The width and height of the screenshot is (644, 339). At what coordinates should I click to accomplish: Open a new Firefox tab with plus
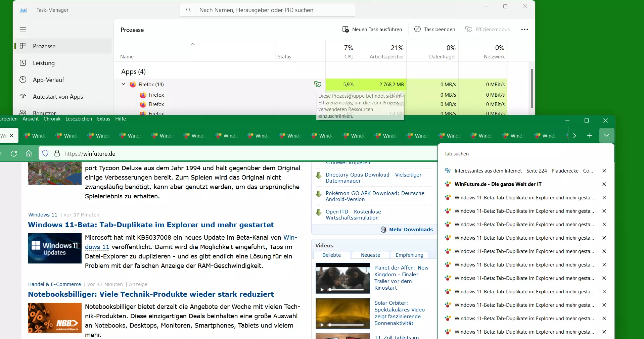(x=590, y=136)
